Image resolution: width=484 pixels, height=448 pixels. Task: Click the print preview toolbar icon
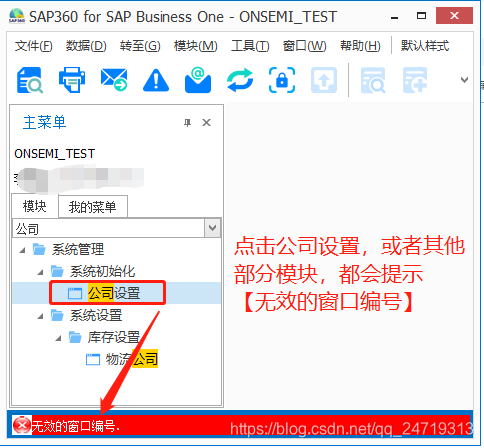point(29,80)
